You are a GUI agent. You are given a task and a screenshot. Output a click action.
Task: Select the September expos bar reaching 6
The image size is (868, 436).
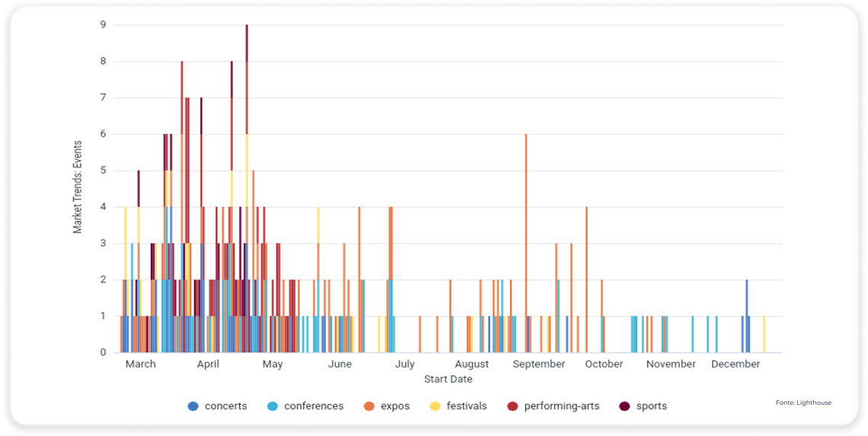526,243
